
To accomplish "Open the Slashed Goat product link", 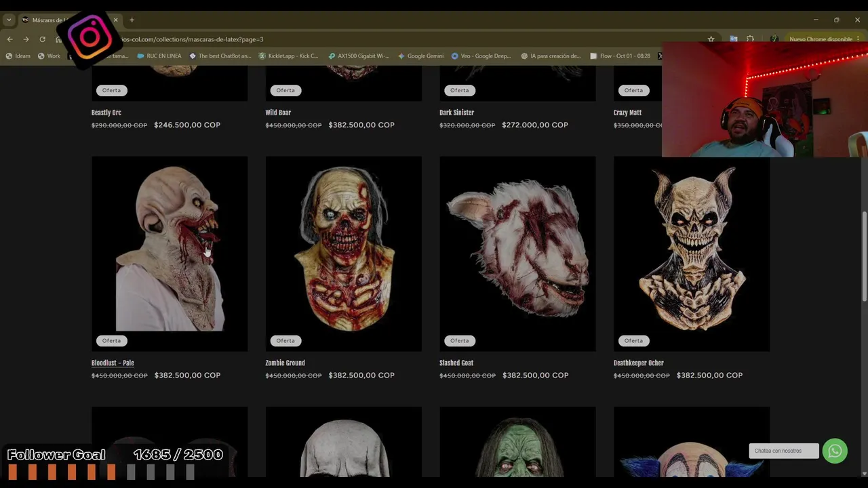I will click(x=456, y=363).
